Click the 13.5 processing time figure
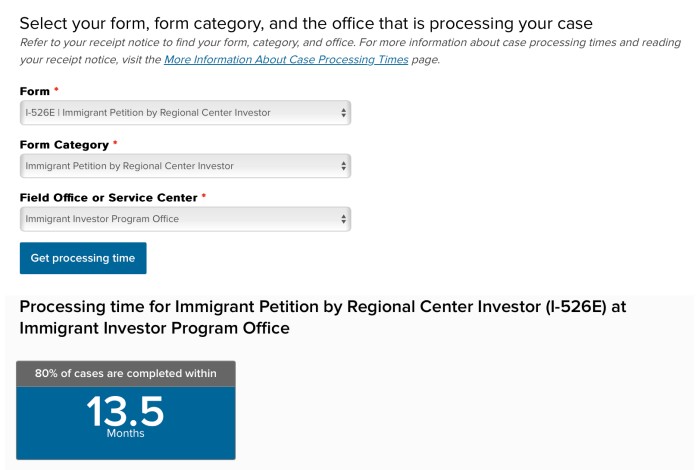700x470 pixels. tap(125, 411)
